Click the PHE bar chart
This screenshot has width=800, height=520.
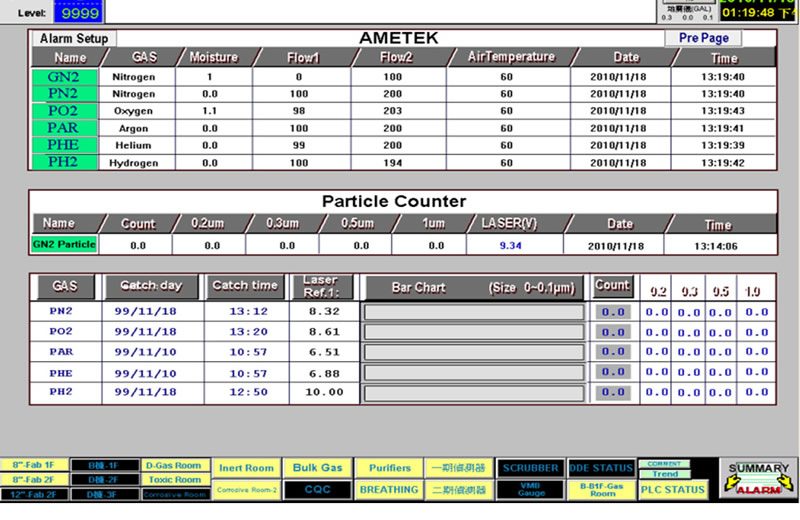pos(474,373)
